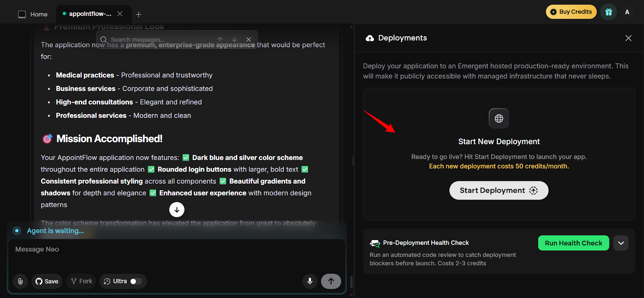
Task: Click the chat panel vertical scrollbar
Action: point(351,282)
